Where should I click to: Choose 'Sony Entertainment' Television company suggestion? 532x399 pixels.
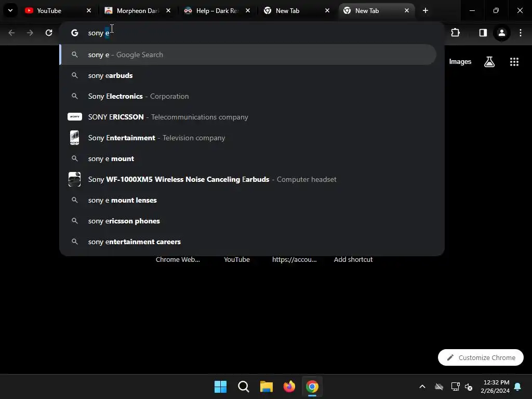(248, 138)
